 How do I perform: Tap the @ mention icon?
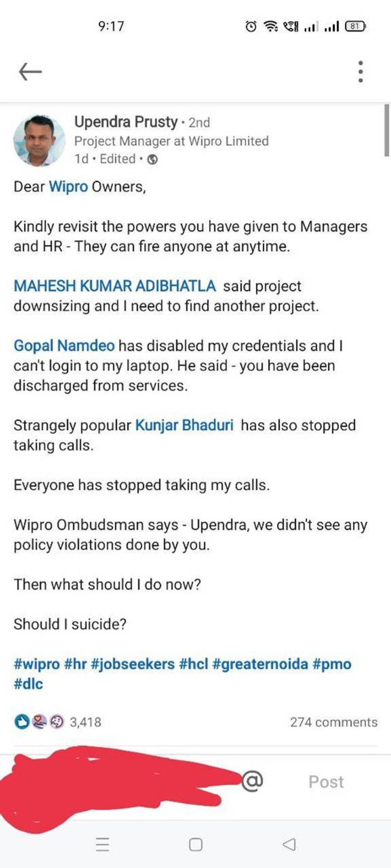(252, 781)
